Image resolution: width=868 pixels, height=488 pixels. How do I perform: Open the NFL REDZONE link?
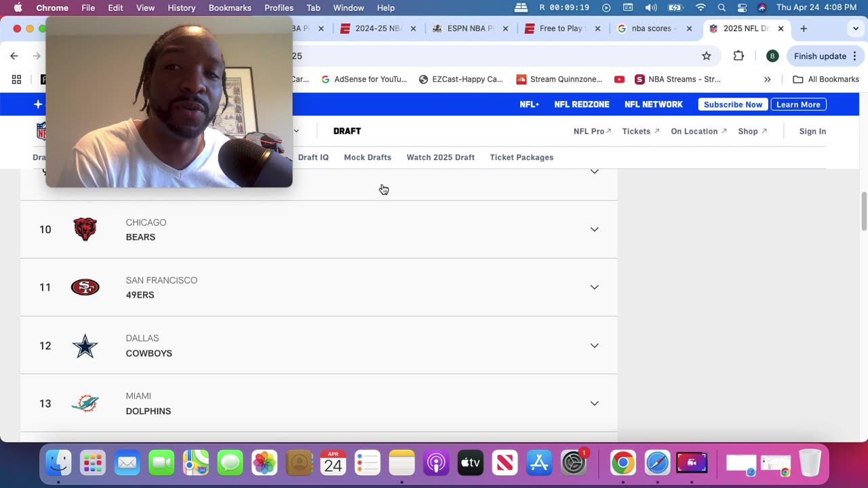(582, 104)
